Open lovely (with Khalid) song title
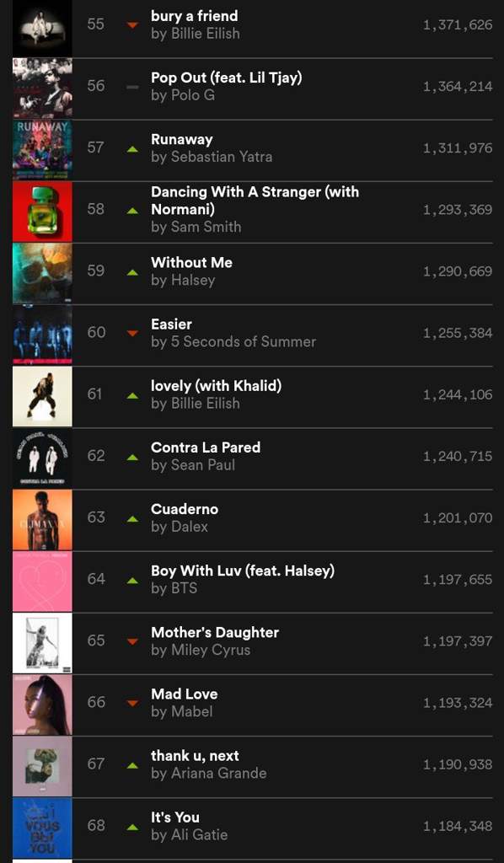The width and height of the screenshot is (504, 863). coord(217,386)
